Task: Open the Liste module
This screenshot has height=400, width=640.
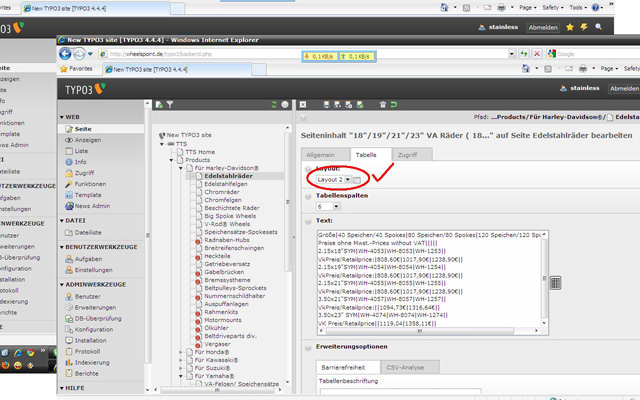Action: coord(81,151)
